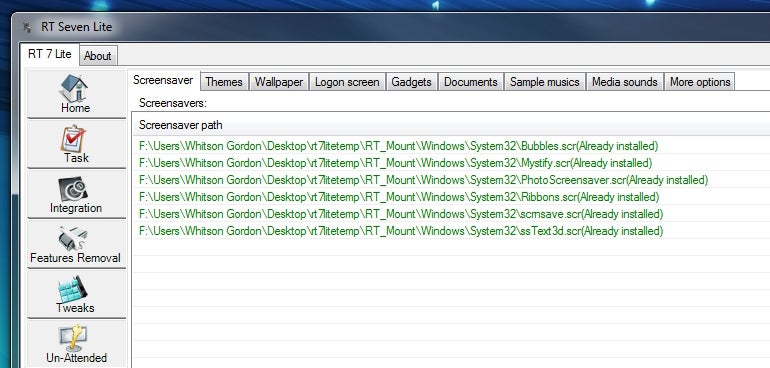The width and height of the screenshot is (770, 368).
Task: Open the More options tab
Action: pos(700,82)
